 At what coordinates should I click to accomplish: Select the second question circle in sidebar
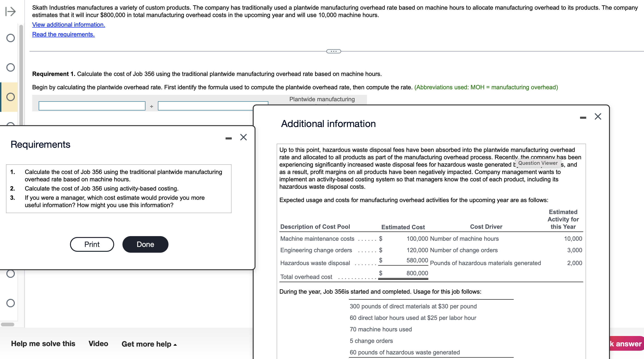tap(11, 67)
